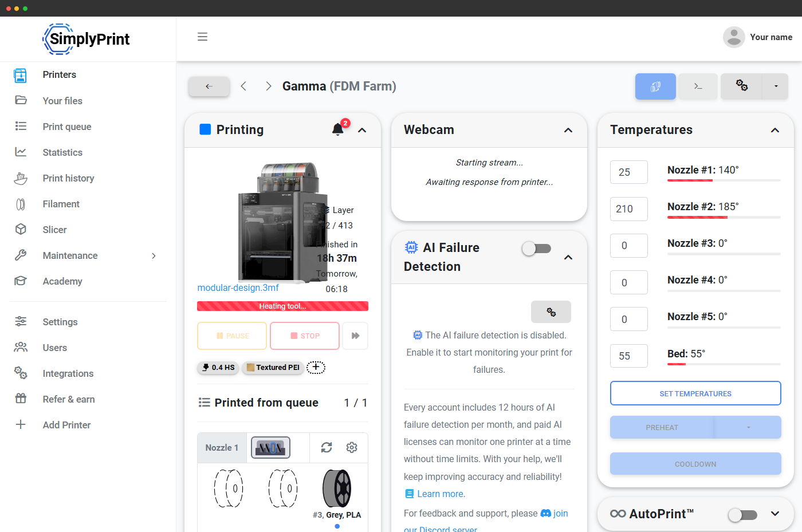Expand the Maintenance submenu chevron
802x532 pixels.
(x=154, y=255)
